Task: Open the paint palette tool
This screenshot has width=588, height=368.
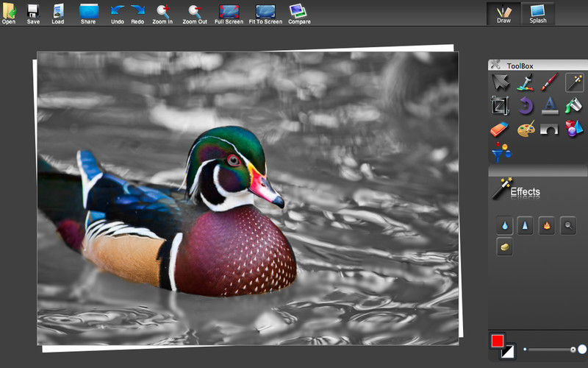Action: [x=526, y=130]
